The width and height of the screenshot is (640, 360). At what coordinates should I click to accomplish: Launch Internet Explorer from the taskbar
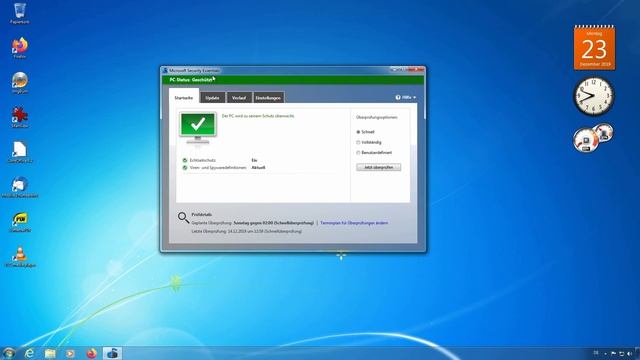tap(29, 353)
